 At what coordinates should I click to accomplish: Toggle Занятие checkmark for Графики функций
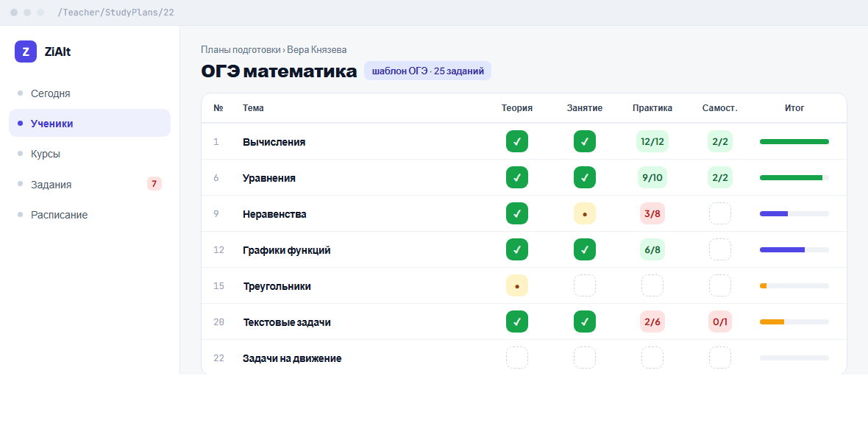pos(585,249)
